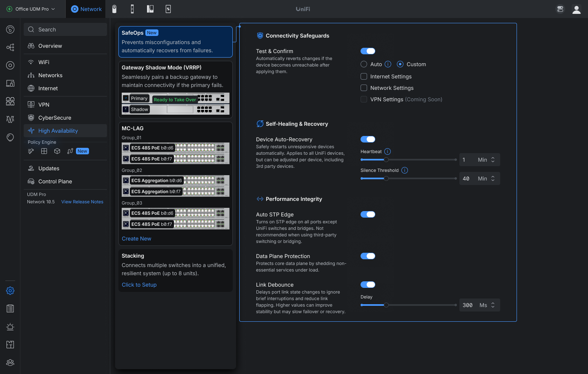Disable the Test & Confirm toggle
588x374 pixels.
point(368,51)
